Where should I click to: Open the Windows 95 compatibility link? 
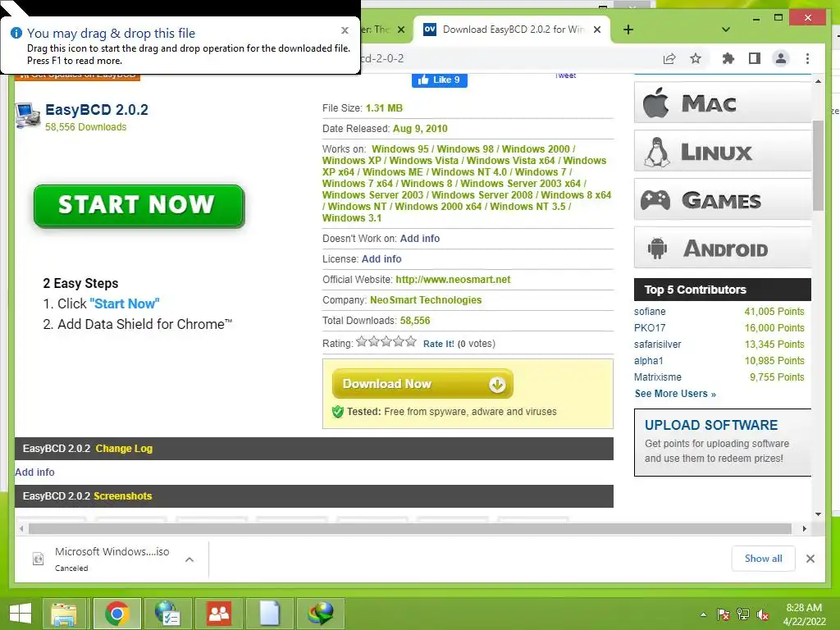coord(400,149)
